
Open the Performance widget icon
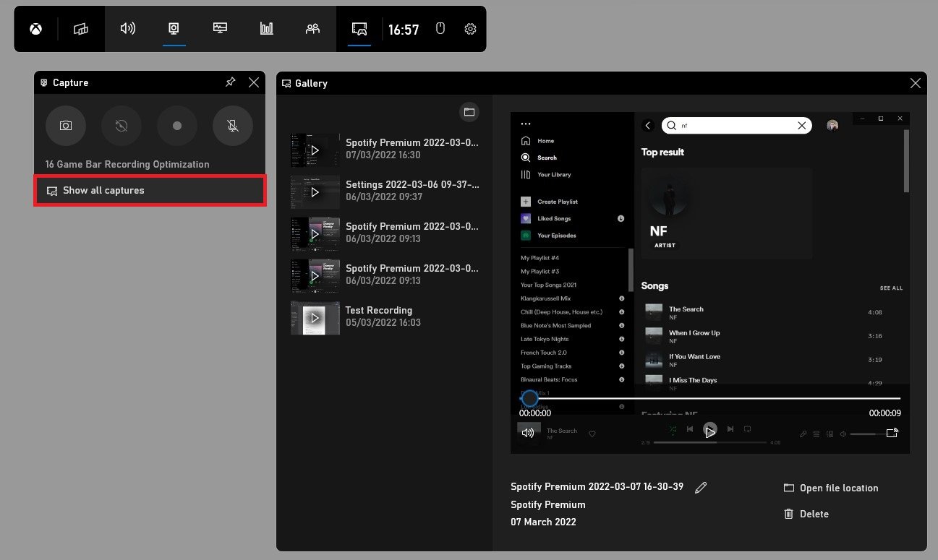click(221, 29)
